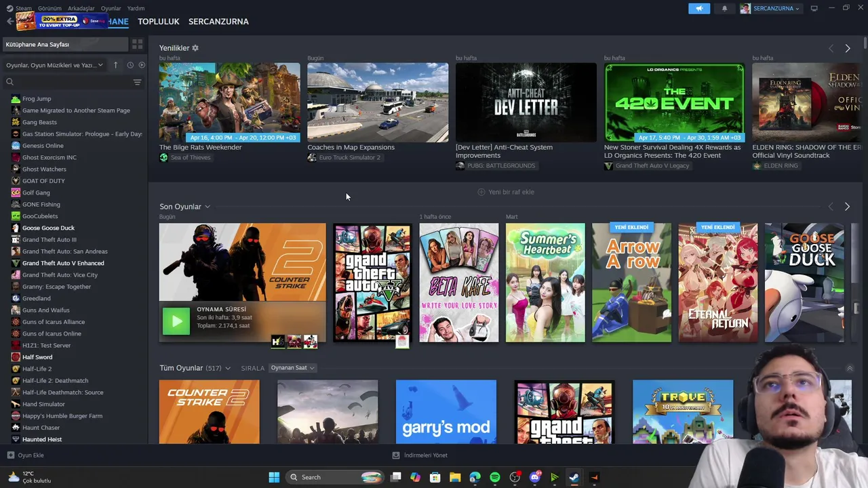Click the GooCubelets game icon
The width and height of the screenshot is (868, 488).
pyautogui.click(x=16, y=216)
